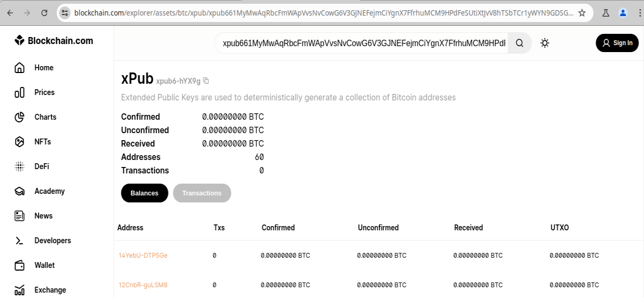Copy xPub with the copy icon
The height and width of the screenshot is (298, 644).
click(x=206, y=81)
